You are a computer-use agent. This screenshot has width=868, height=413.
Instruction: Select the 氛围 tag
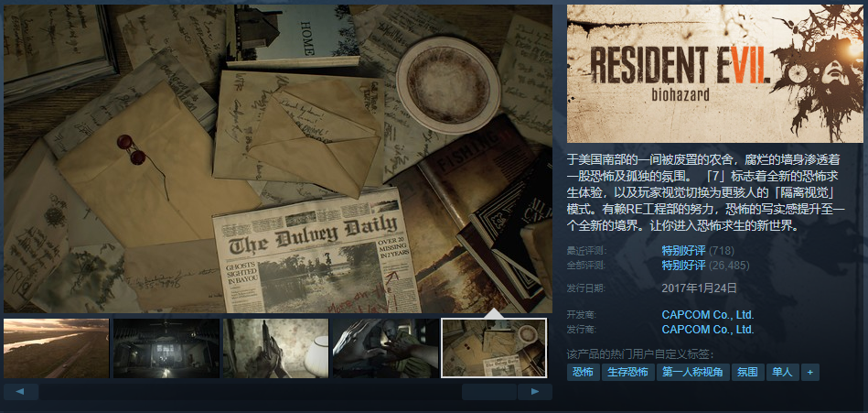coord(748,372)
